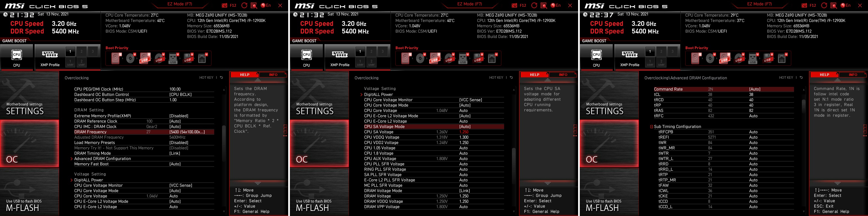The image size is (868, 216).
Task: Select Command Rate row in DRAM configuration
Action: point(723,89)
